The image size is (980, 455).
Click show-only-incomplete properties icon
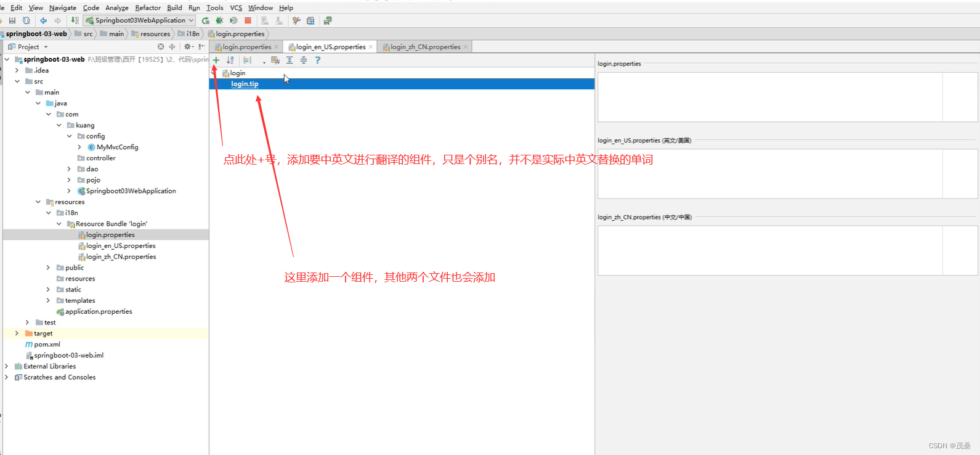[x=275, y=60]
